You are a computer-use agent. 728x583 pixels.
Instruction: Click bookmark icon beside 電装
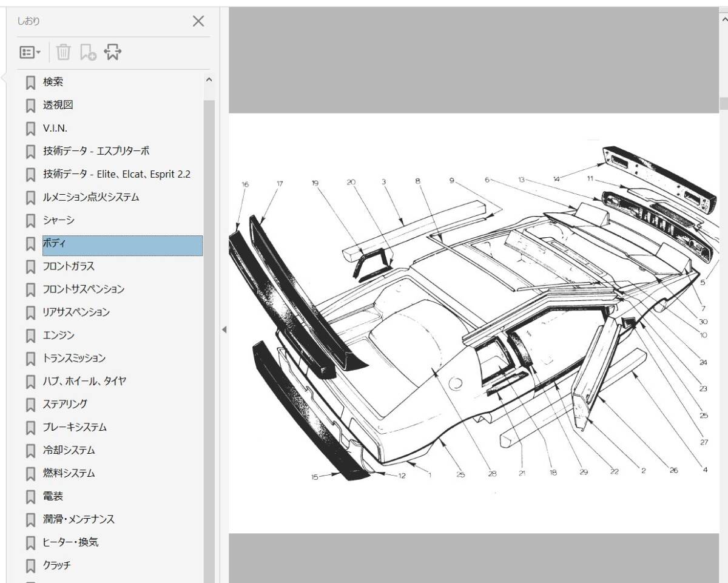(30, 497)
